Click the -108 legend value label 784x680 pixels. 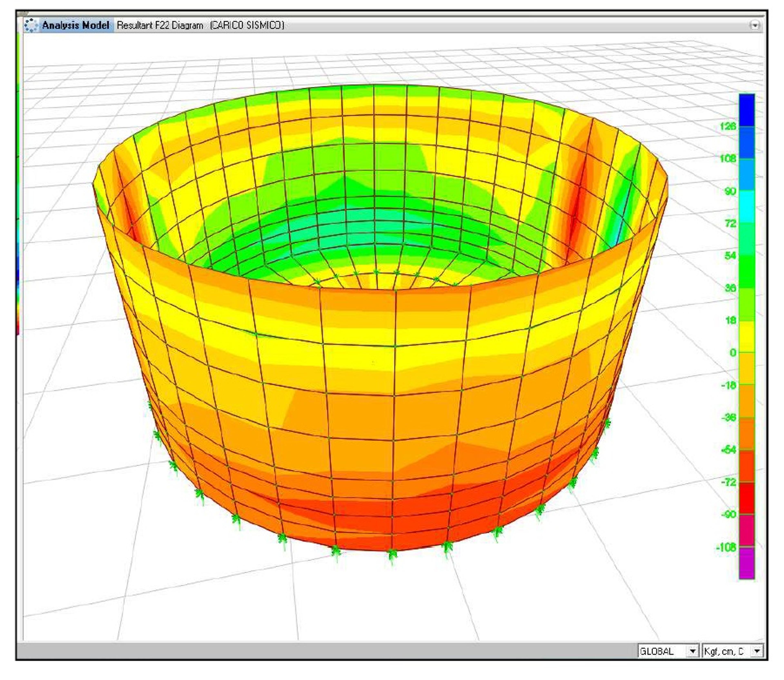pos(726,547)
